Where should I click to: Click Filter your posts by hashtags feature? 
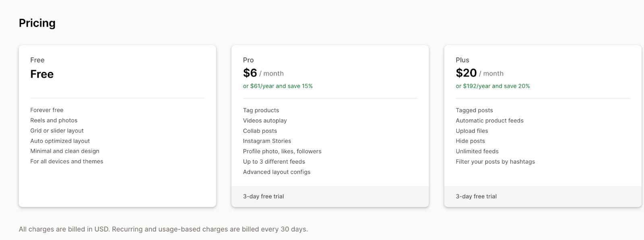click(x=495, y=162)
